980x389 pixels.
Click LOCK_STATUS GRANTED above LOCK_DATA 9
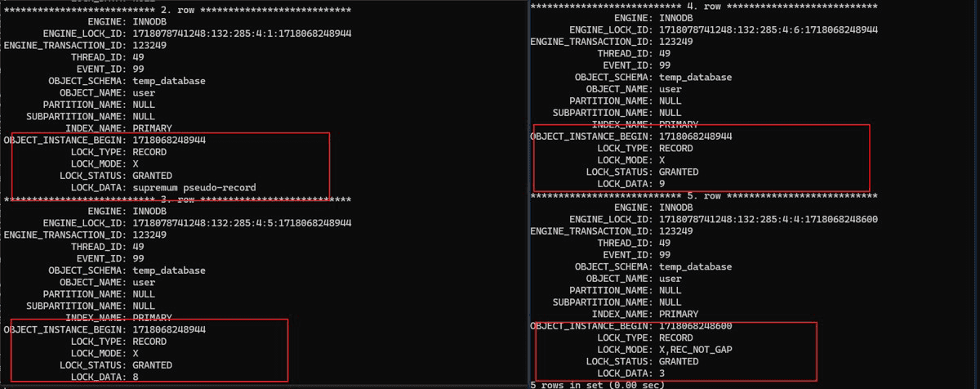[678, 172]
